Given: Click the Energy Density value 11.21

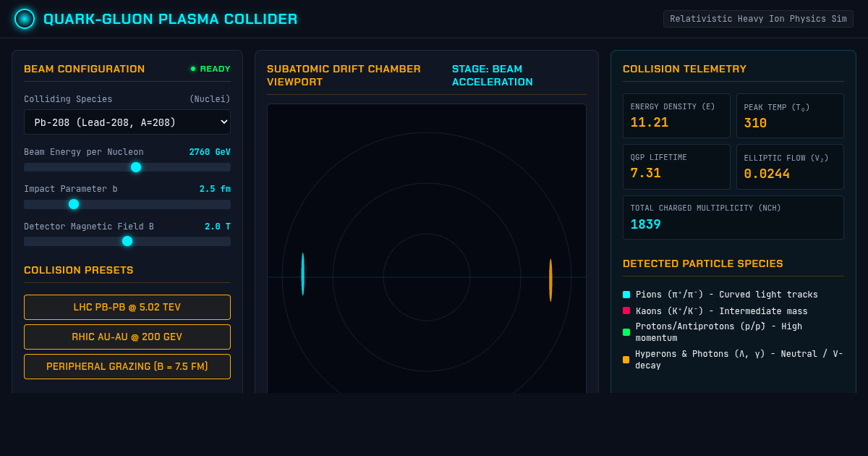Looking at the screenshot, I should (650, 122).
